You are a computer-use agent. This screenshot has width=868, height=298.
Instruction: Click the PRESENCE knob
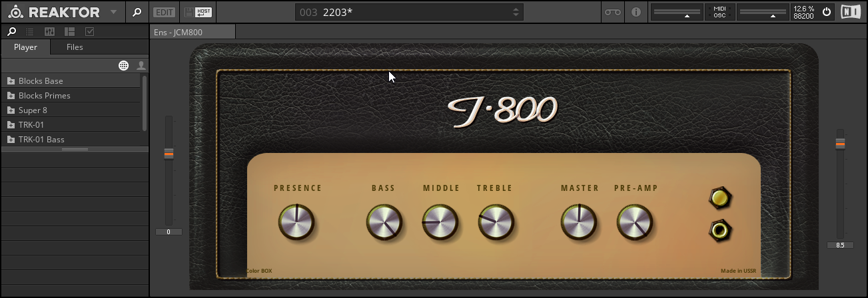coord(296,222)
